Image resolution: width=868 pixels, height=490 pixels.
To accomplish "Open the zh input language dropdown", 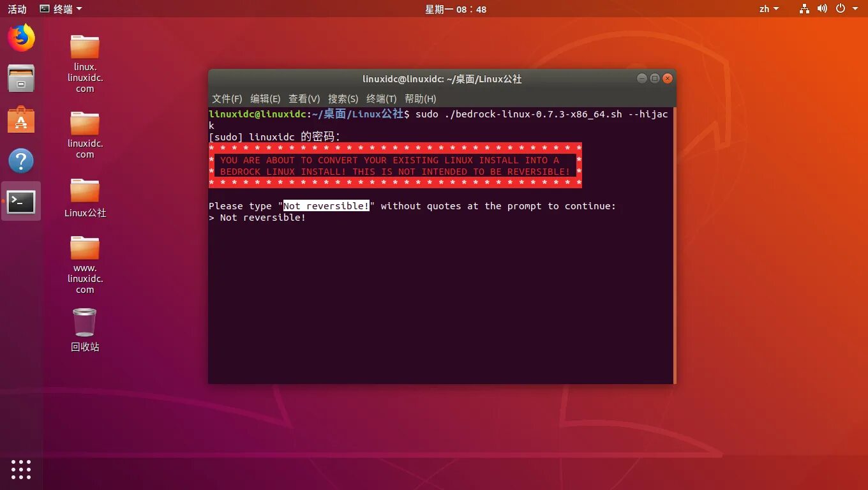I will [x=769, y=9].
